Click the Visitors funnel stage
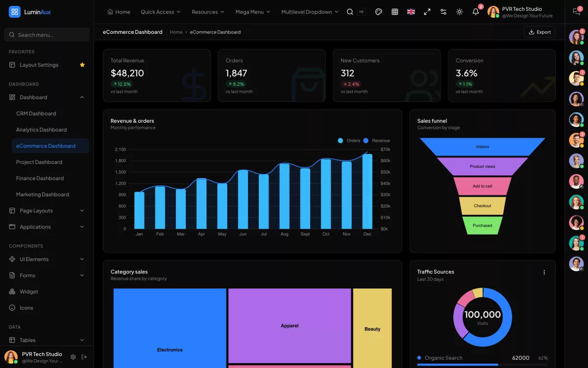Viewport: 588px width, 368px height. (x=482, y=147)
